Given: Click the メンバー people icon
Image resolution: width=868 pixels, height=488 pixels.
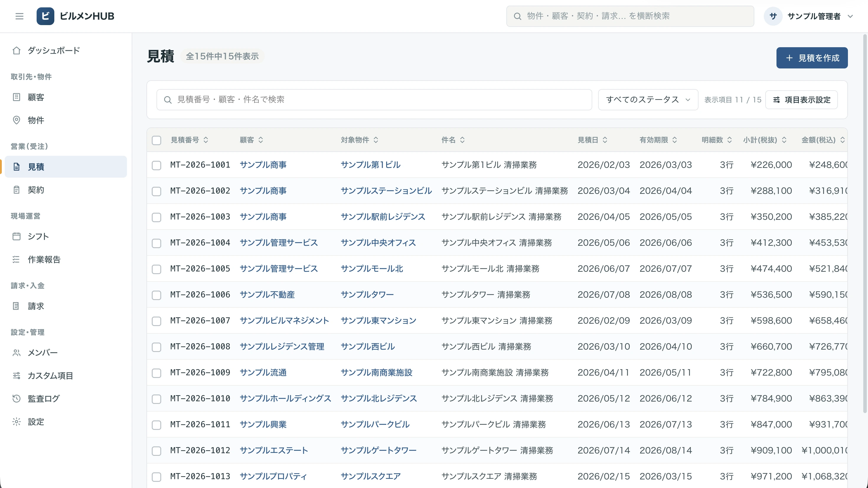Looking at the screenshot, I should pos(17,353).
